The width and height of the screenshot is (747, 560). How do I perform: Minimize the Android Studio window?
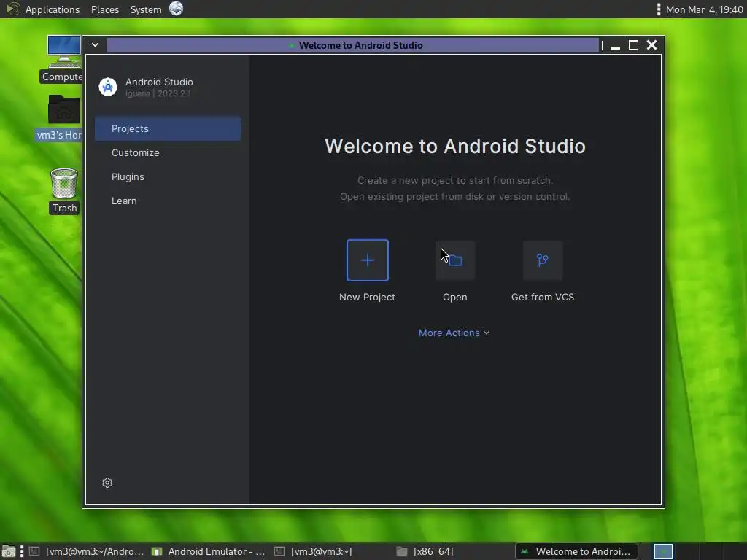pyautogui.click(x=615, y=46)
